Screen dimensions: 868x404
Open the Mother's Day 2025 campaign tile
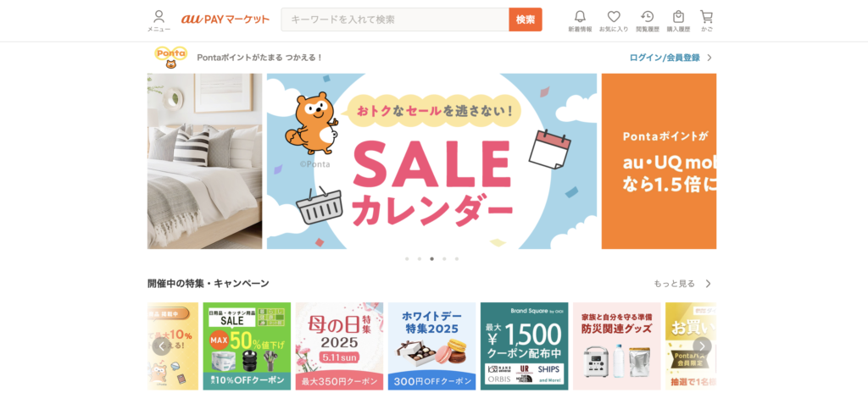(x=339, y=346)
